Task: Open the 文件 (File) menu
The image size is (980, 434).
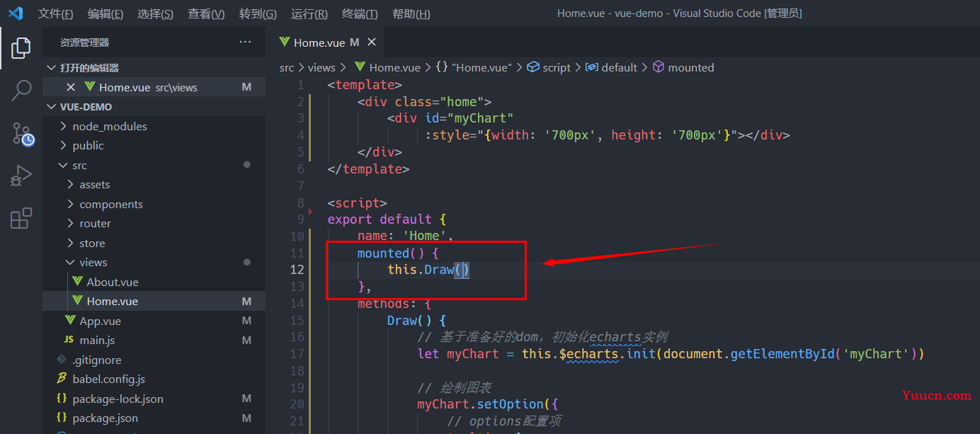Action: [x=55, y=14]
